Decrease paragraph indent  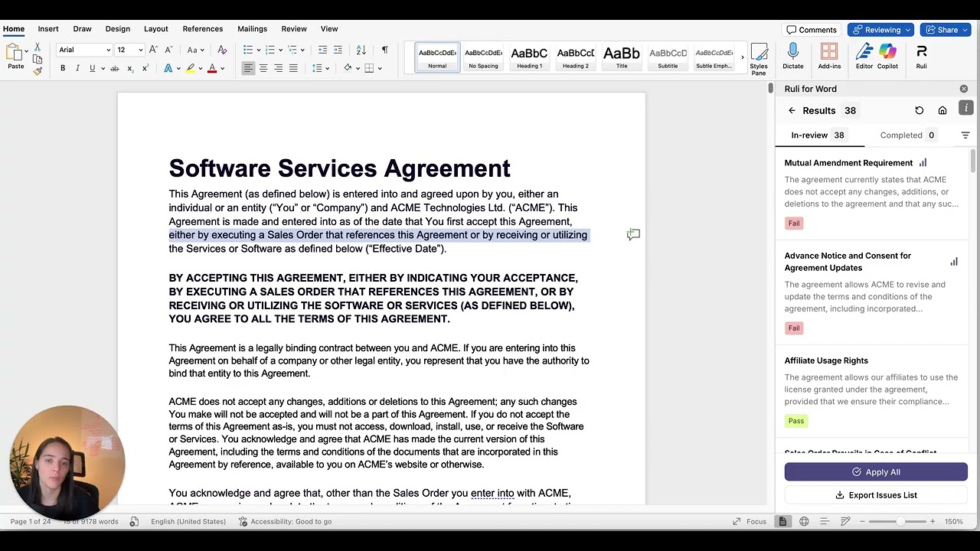click(322, 50)
